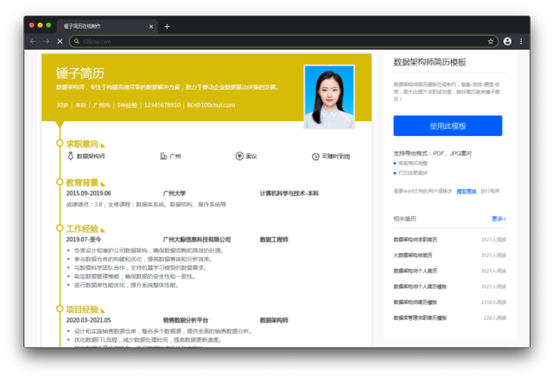Open the three-dot browser menu
Viewport: 554px width, 379px height.
point(521,41)
